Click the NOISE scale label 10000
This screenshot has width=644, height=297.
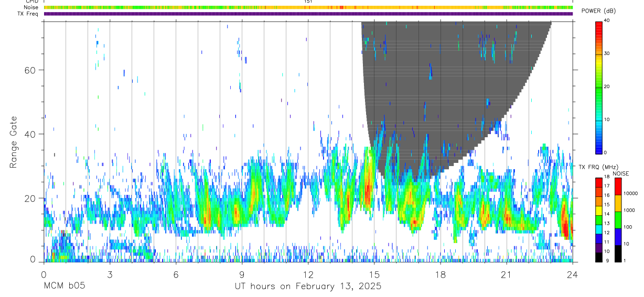631,194
